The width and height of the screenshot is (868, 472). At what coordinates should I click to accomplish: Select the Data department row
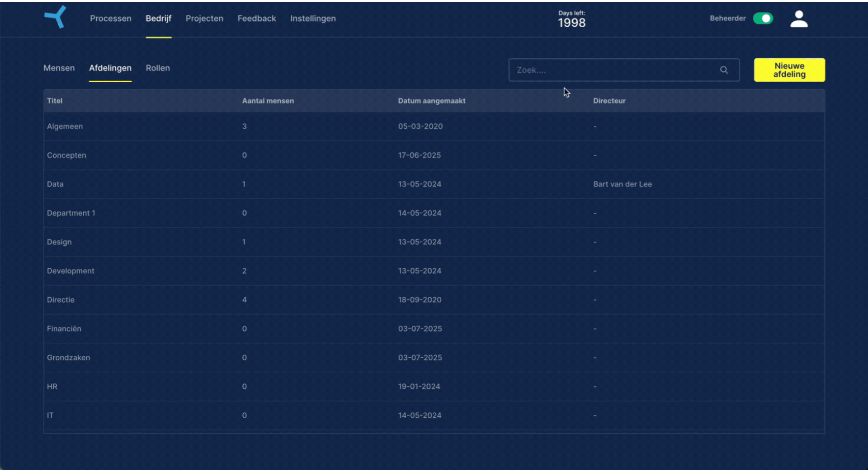(x=434, y=184)
